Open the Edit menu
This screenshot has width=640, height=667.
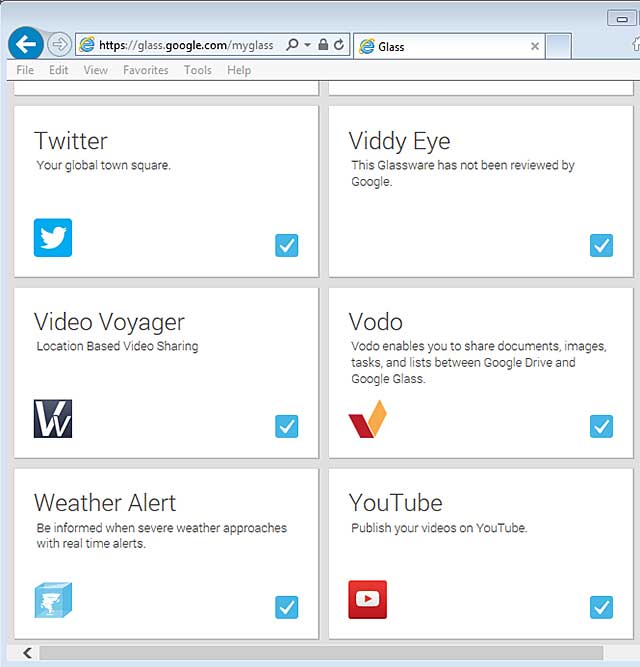[58, 70]
